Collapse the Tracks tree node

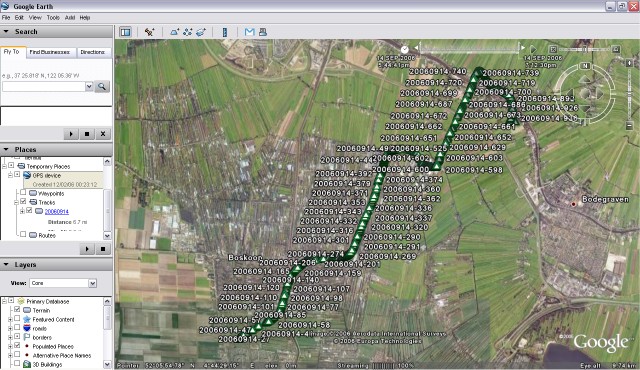coord(16,202)
